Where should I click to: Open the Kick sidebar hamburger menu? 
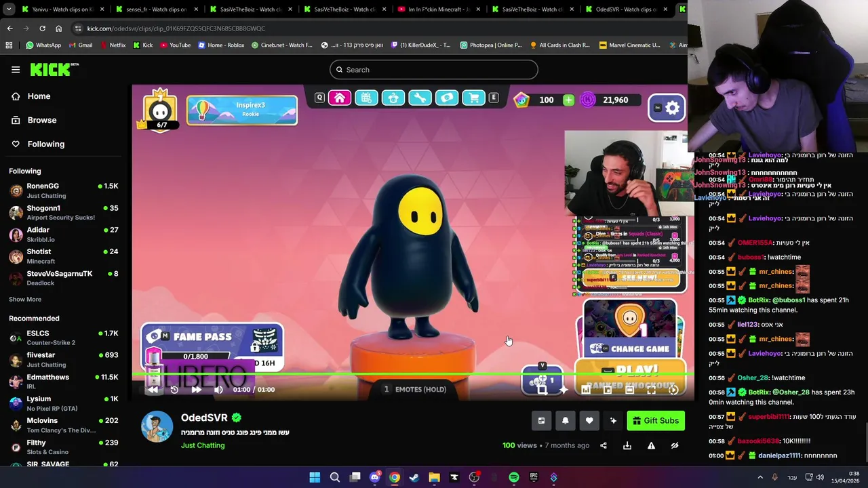(16, 70)
